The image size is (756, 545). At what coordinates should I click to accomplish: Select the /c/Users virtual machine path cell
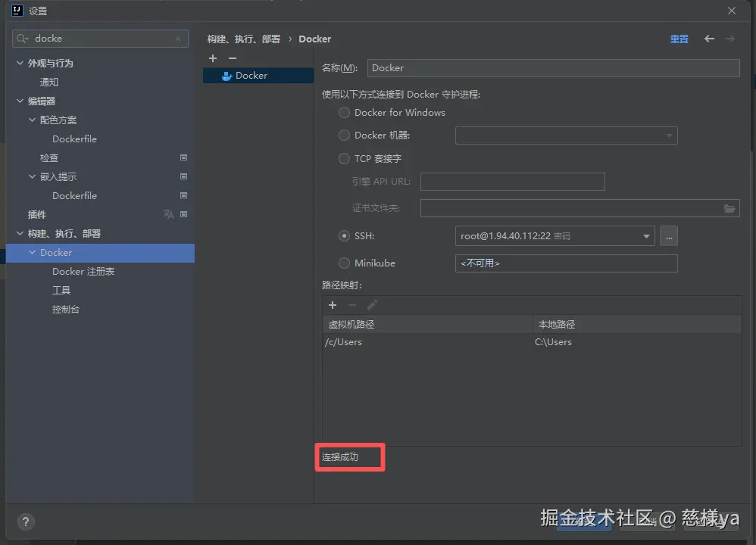(428, 342)
